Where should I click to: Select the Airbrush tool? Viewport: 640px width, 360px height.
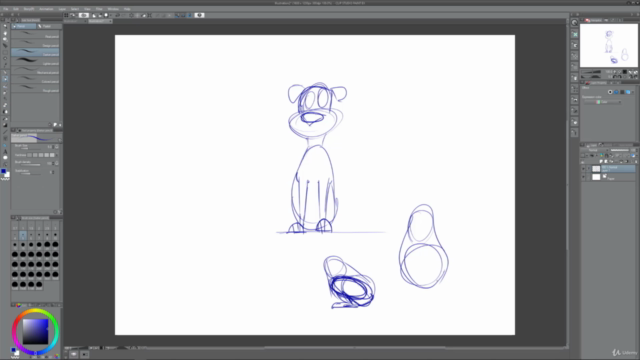[x=5, y=93]
